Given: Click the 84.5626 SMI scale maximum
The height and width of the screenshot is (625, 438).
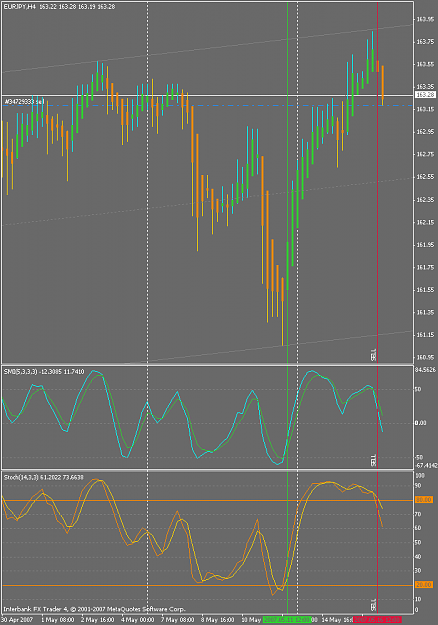Looking at the screenshot, I should pos(425,370).
